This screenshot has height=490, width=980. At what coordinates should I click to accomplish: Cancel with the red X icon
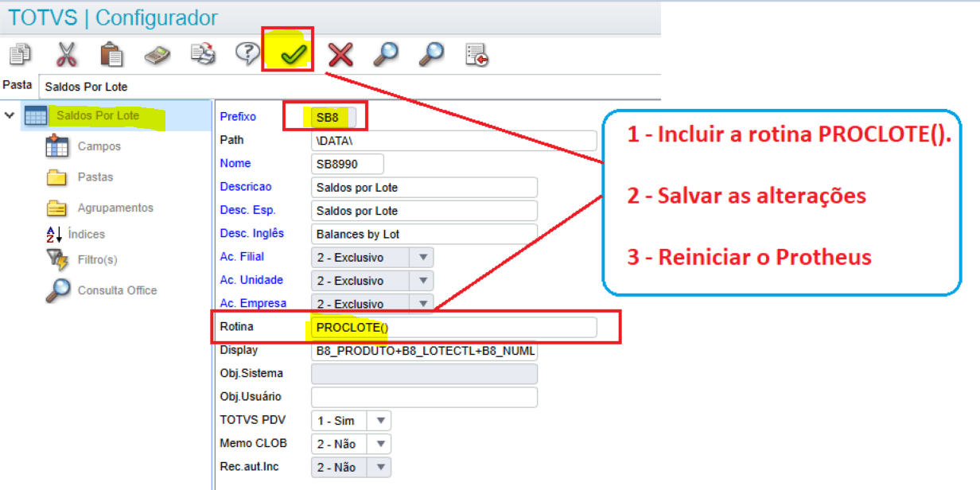pos(340,55)
